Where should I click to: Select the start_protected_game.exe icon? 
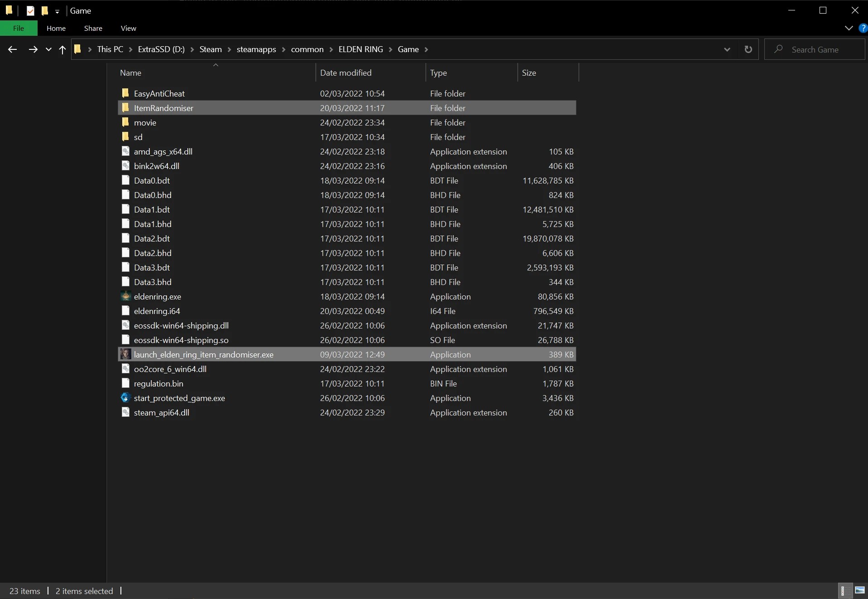click(125, 398)
